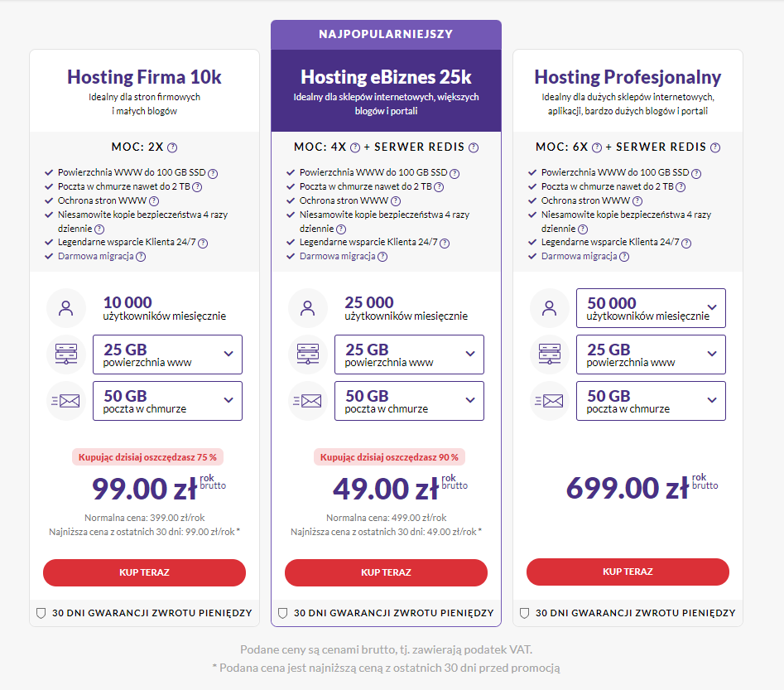
Task: Select the NAJPOPULARNIEJSZY banner
Action: 386,34
